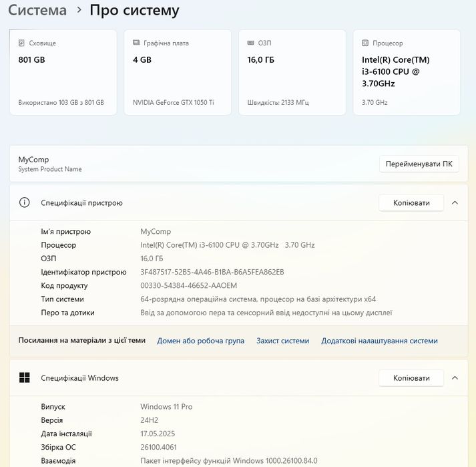Click Перейменувати ПК button

tap(419, 164)
